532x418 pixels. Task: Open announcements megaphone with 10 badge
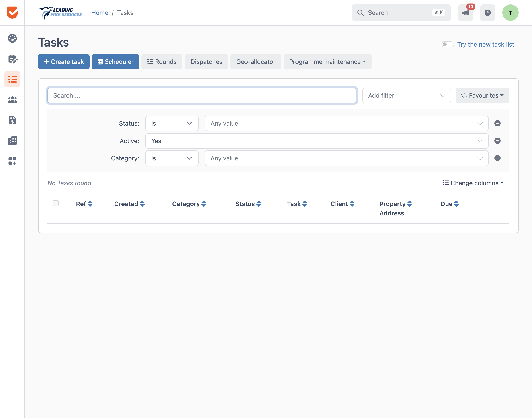tap(465, 12)
